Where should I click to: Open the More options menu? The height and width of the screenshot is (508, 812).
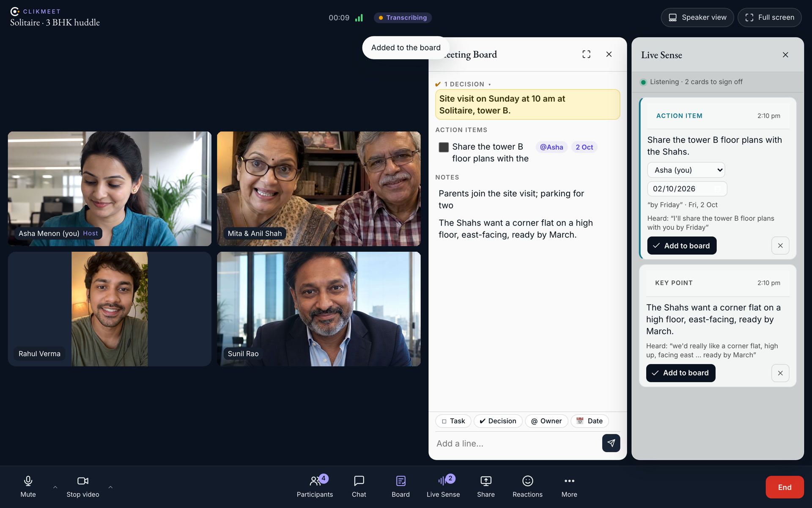[569, 487]
